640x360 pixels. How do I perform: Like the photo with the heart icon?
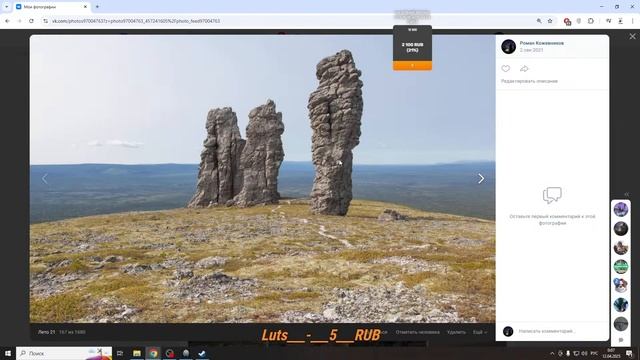point(506,69)
